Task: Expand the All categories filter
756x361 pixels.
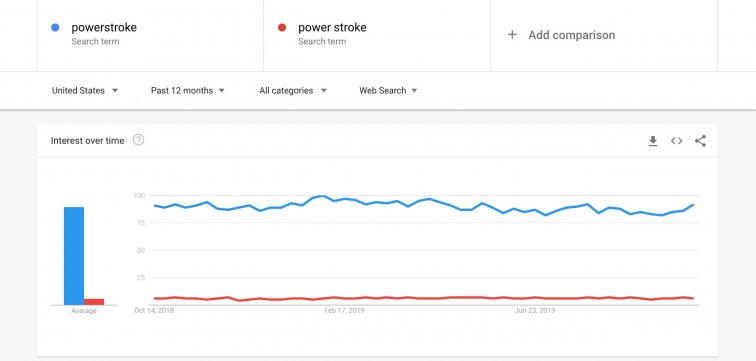Action: pyautogui.click(x=293, y=91)
